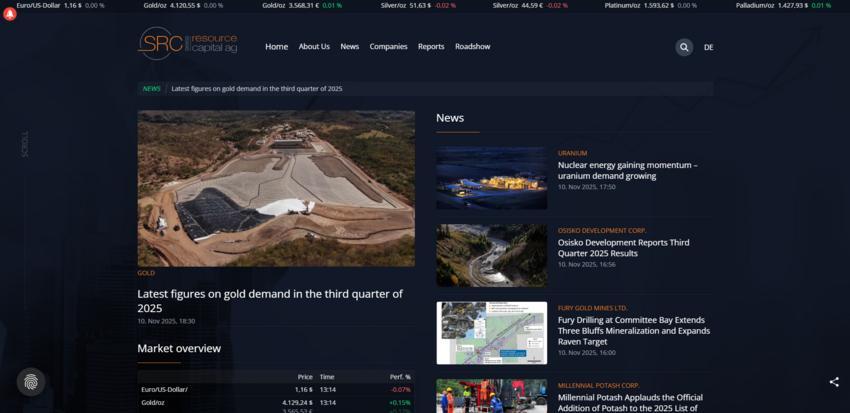The height and width of the screenshot is (413, 850).
Task: Click the Silver/oz 51,63 $ ticker quote
Action: click(418, 5)
